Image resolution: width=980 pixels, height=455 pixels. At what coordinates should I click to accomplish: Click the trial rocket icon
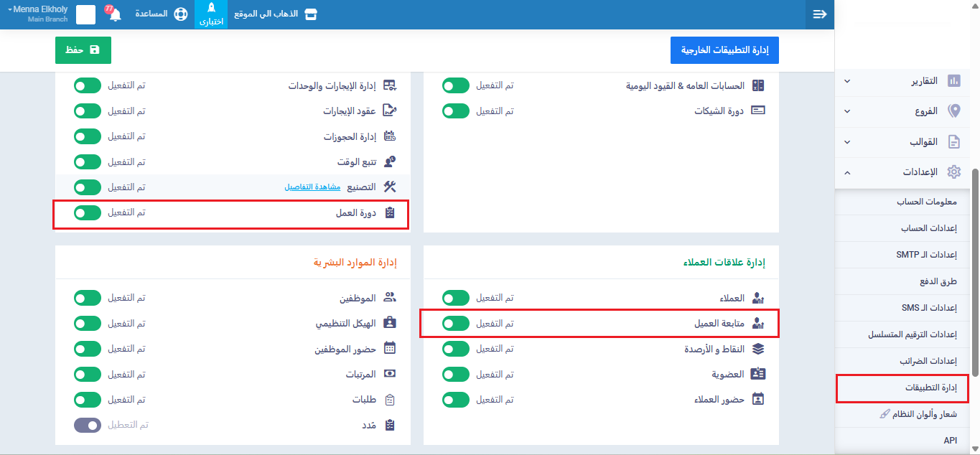tap(210, 9)
